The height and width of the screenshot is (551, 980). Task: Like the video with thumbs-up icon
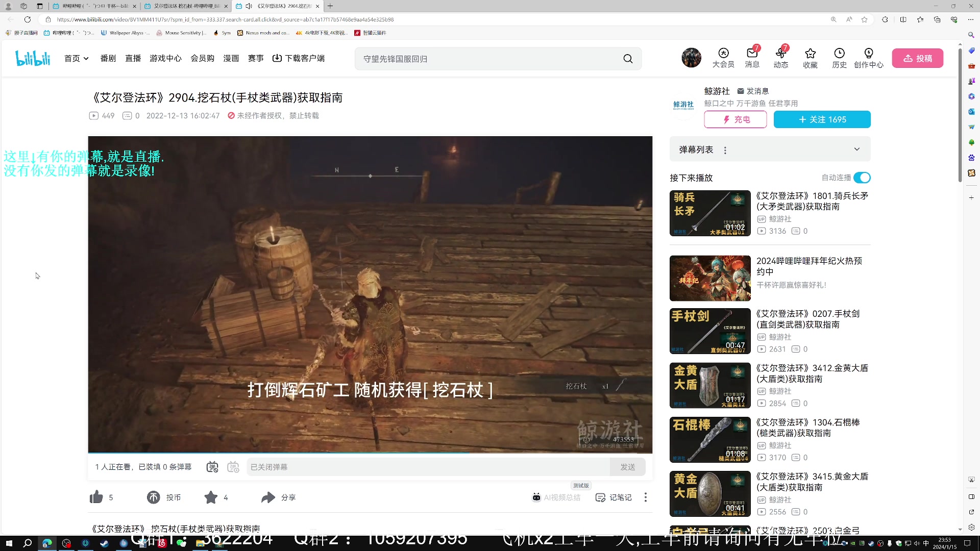96,497
